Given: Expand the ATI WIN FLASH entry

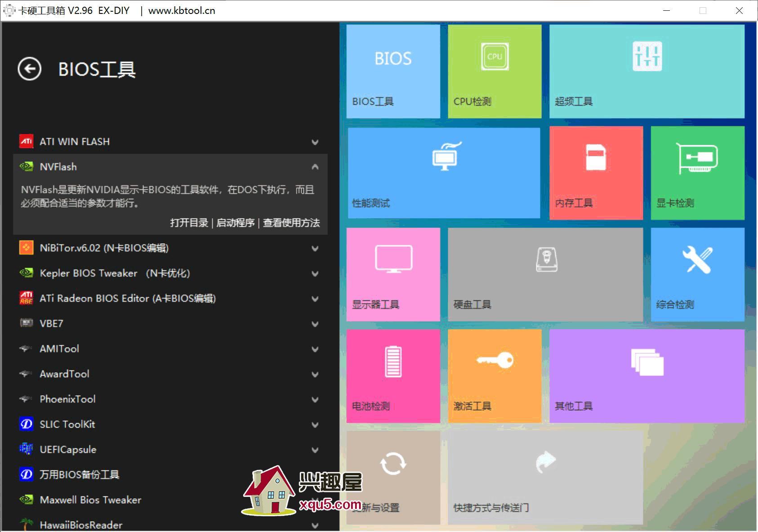Looking at the screenshot, I should [x=315, y=142].
